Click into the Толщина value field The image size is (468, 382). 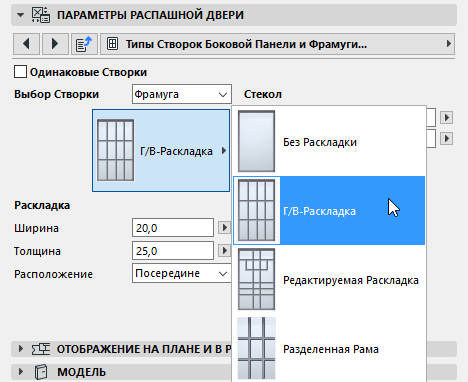(x=173, y=251)
